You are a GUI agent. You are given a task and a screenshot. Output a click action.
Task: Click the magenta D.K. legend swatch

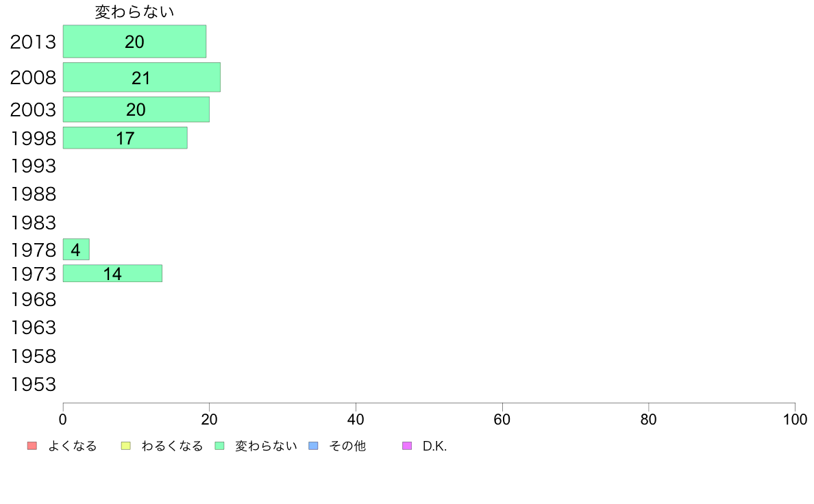[x=407, y=446]
